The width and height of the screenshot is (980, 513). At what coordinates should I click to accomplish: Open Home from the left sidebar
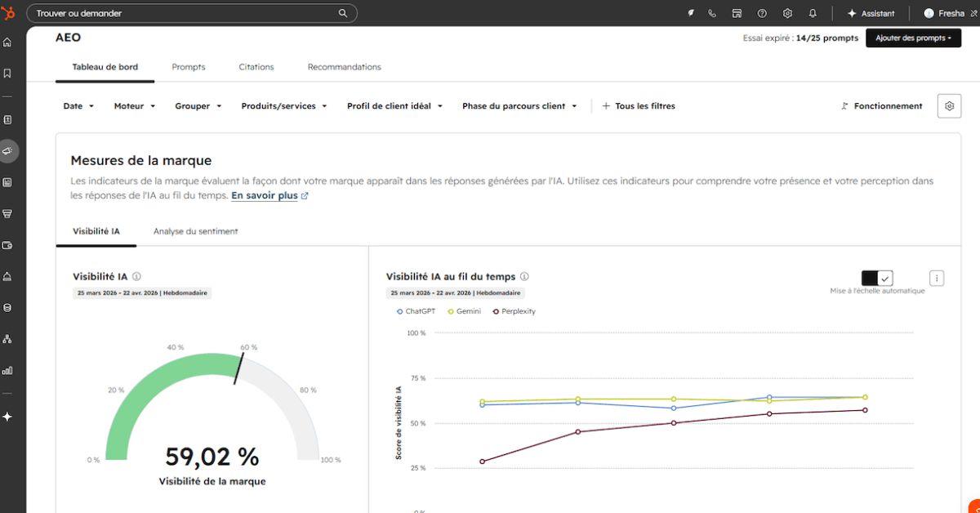tap(7, 42)
